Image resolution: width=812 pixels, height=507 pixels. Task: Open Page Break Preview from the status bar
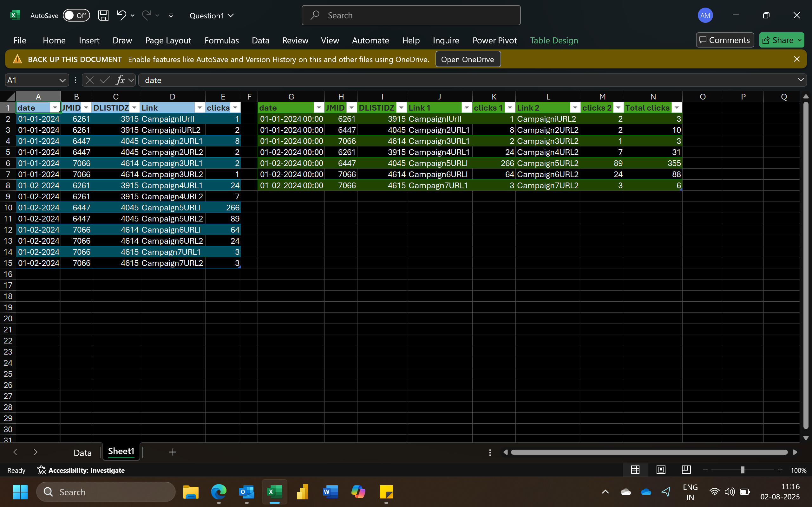[685, 470]
